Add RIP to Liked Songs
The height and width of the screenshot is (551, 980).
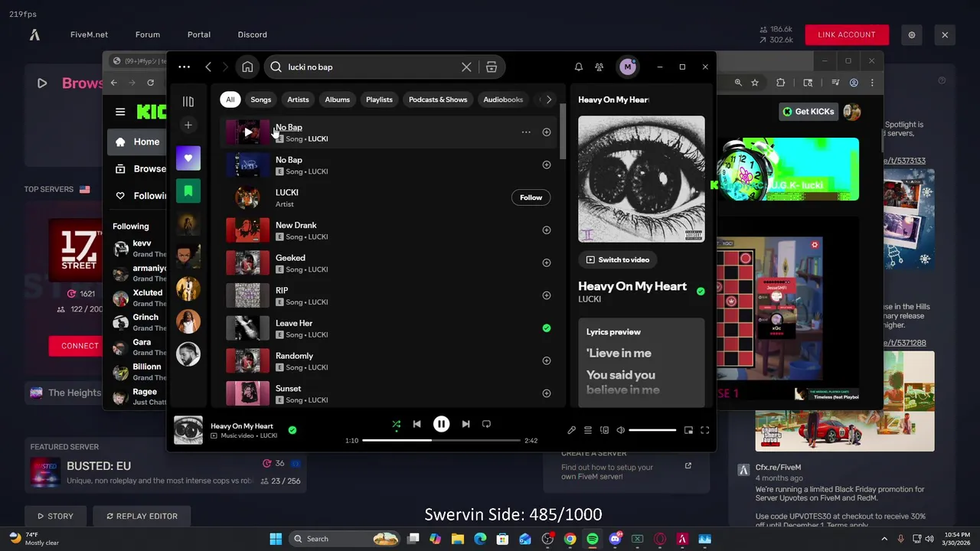pyautogui.click(x=547, y=295)
